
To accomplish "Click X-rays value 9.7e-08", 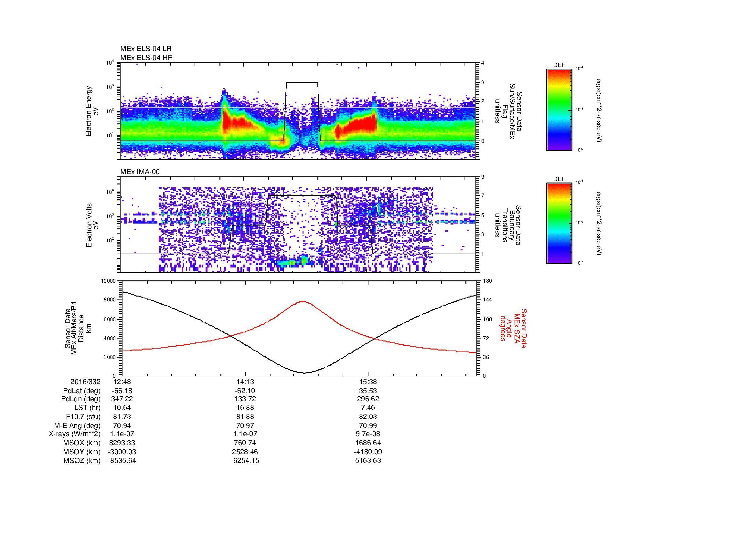I will [368, 434].
